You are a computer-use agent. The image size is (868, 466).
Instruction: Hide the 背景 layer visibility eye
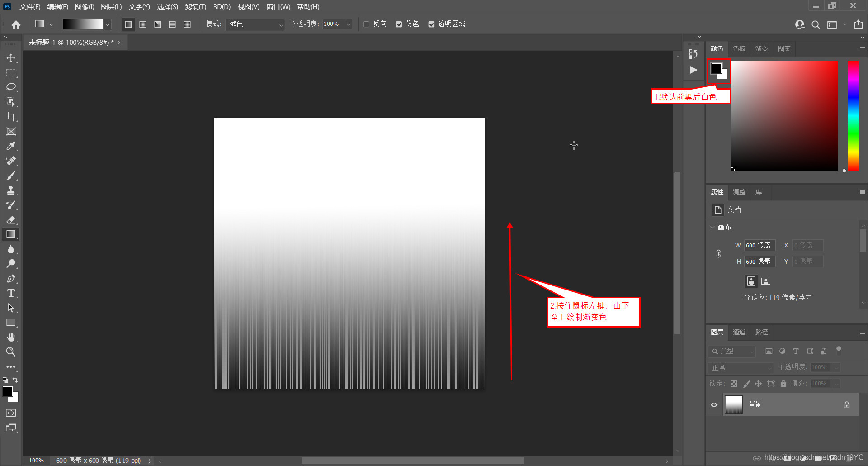[714, 405]
